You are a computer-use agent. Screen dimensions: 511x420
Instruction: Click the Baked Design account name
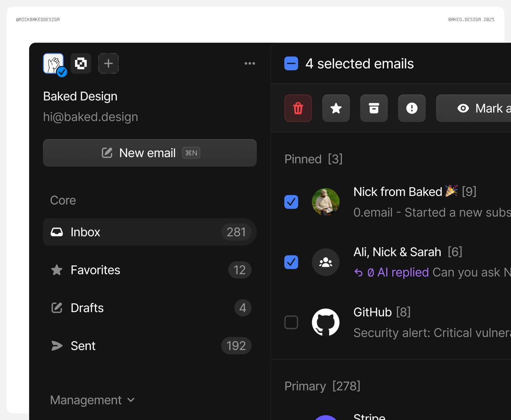[80, 96]
